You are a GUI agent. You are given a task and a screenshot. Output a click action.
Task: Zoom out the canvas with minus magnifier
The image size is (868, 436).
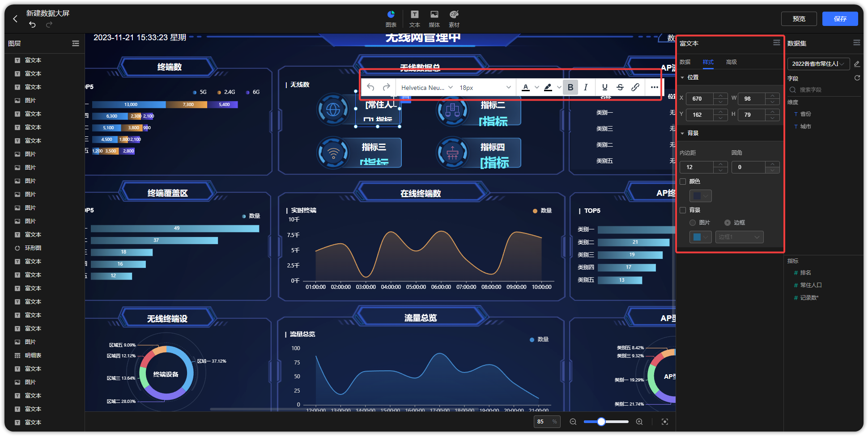pyautogui.click(x=573, y=422)
